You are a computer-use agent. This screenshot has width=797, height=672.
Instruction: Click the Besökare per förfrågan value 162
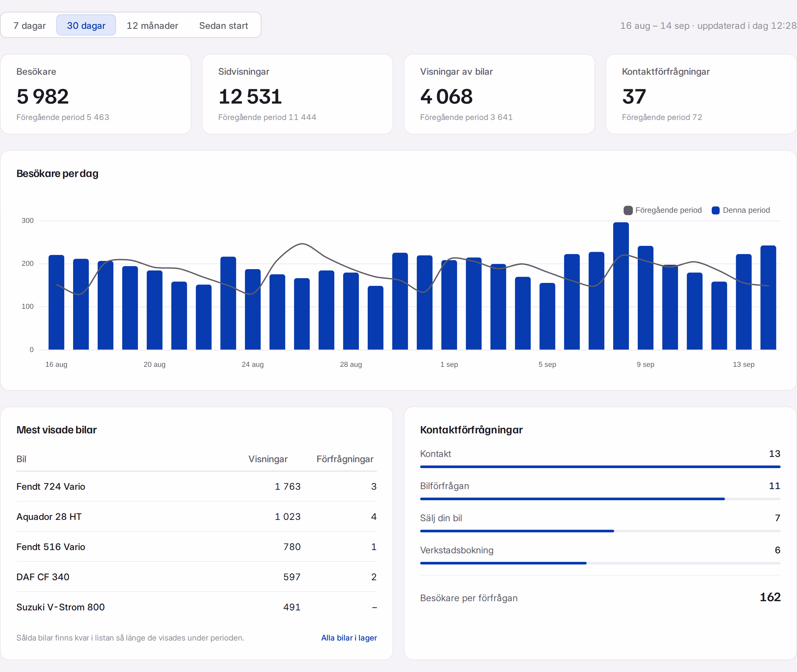pos(770,597)
